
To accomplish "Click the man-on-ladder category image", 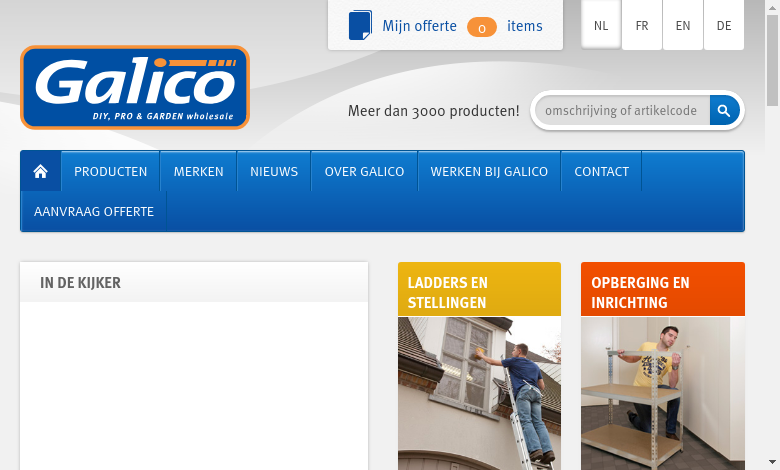I will (480, 393).
